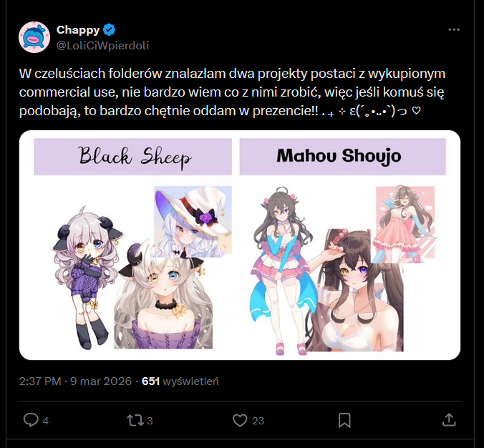Screen dimensions: 484x448
Task: Open the Chappy display name link
Action: click(78, 29)
